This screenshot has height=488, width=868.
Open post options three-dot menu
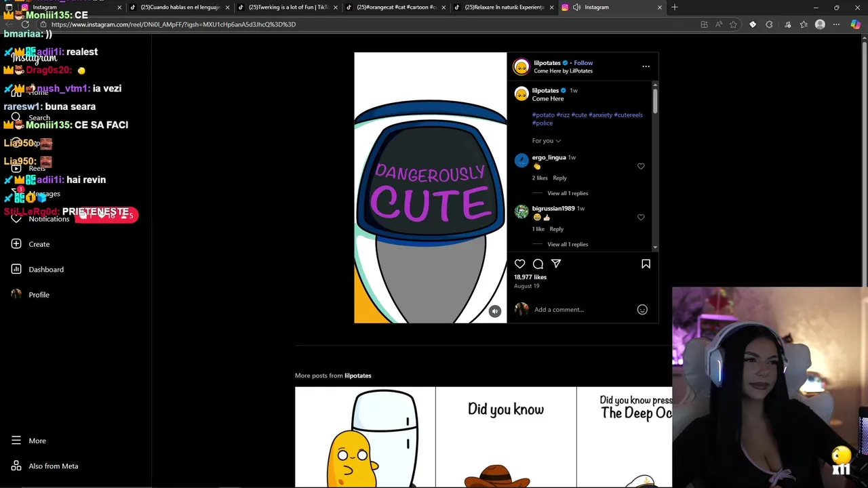[x=646, y=66]
